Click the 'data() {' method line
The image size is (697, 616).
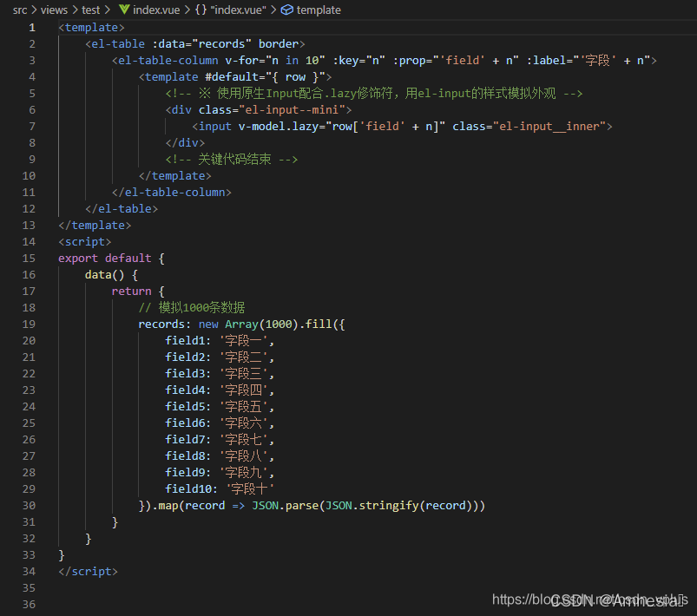point(111,275)
